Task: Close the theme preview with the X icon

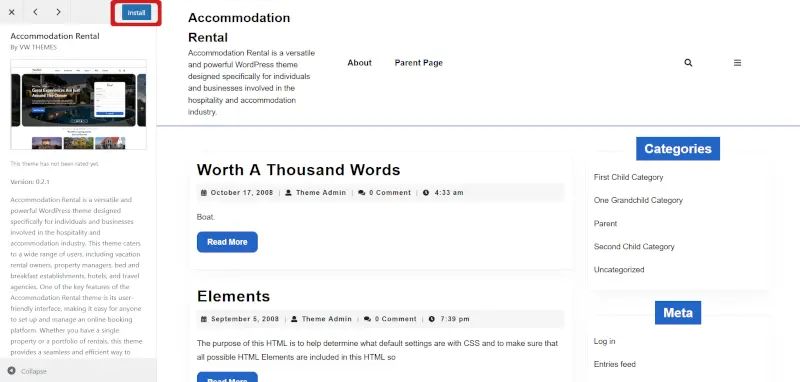Action: pyautogui.click(x=11, y=12)
